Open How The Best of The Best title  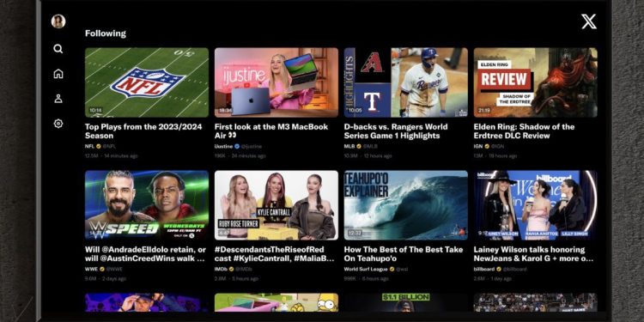coord(404,254)
